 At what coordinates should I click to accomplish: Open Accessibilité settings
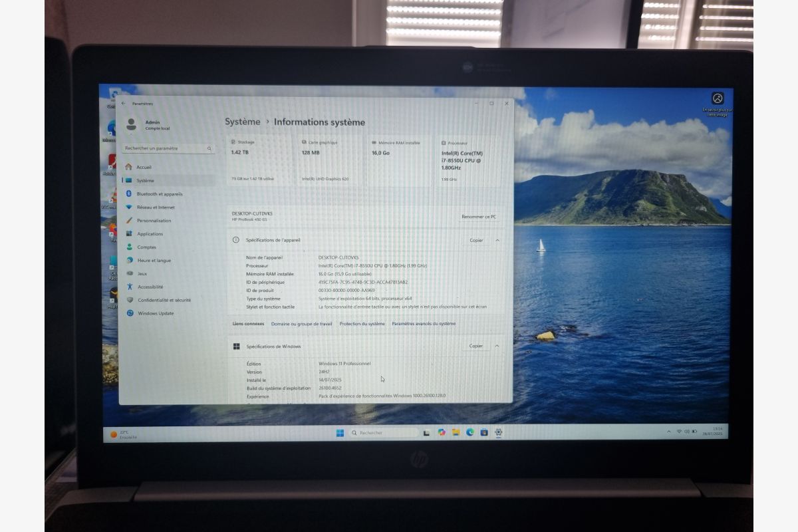click(x=169, y=287)
